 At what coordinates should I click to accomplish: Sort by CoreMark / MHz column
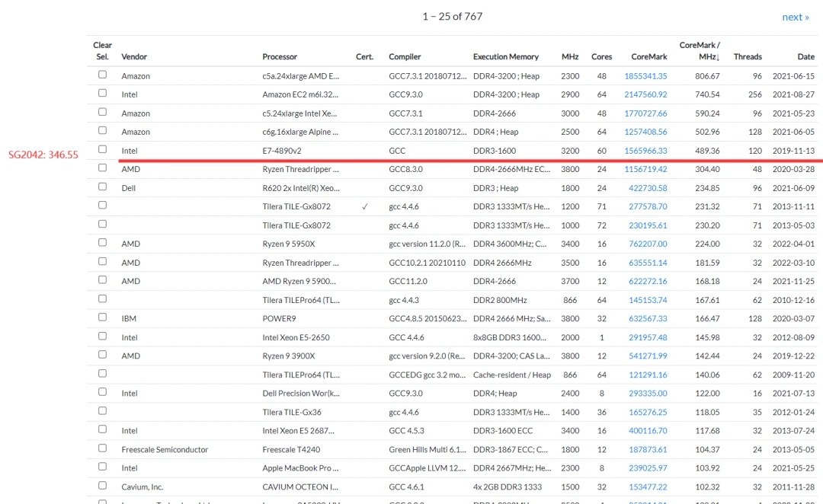coord(700,51)
